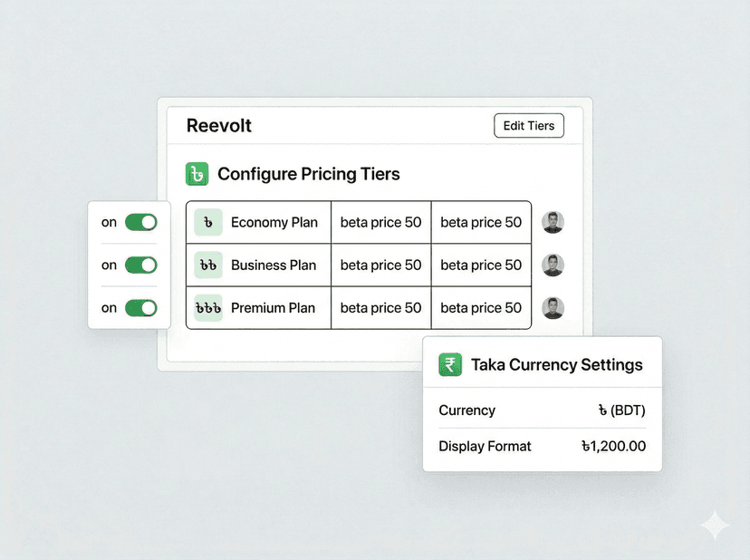Screen dimensions: 750x560
Task: Open the avatar next to Business Plan row
Action: point(553,266)
